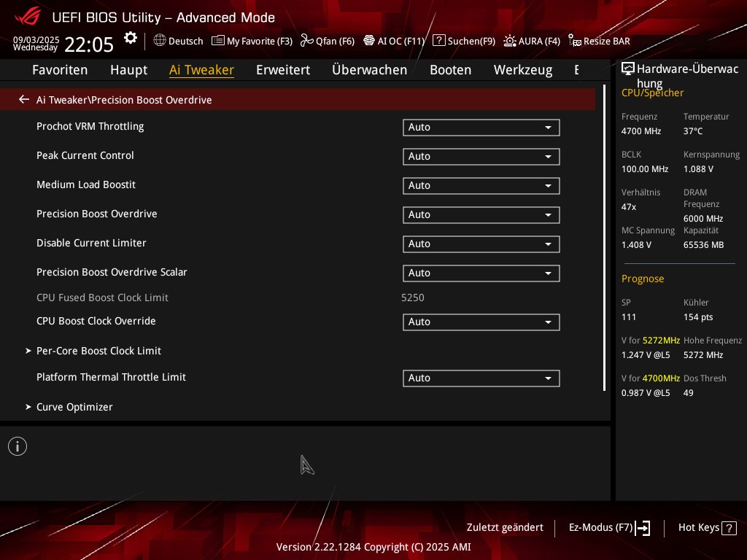Click the Hardware monitor display icon
The image size is (747, 560).
pos(628,69)
